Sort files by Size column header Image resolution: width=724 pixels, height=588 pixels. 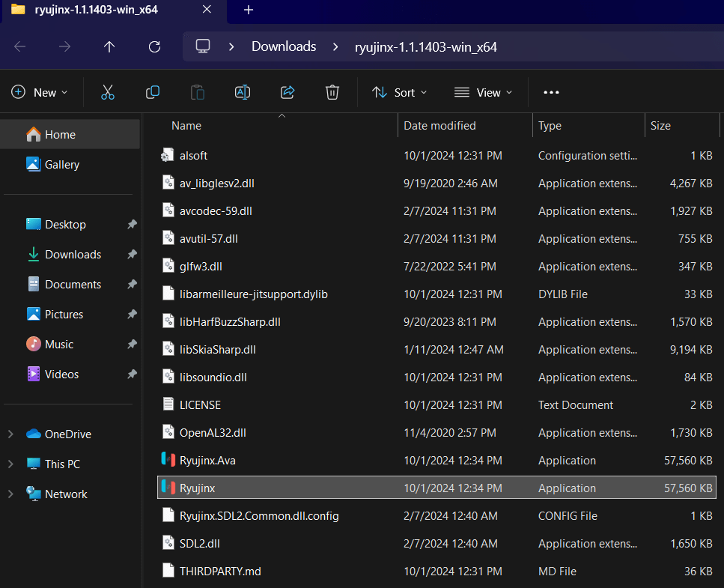point(660,126)
